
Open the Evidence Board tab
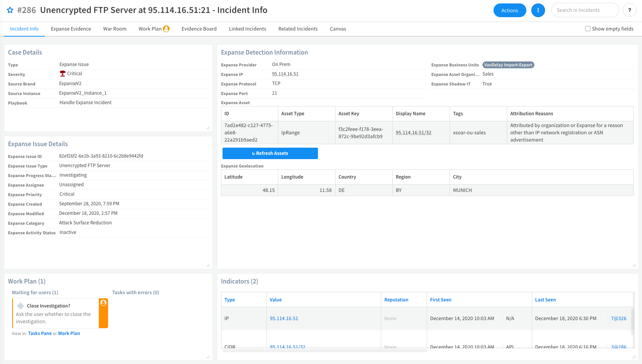coord(199,29)
